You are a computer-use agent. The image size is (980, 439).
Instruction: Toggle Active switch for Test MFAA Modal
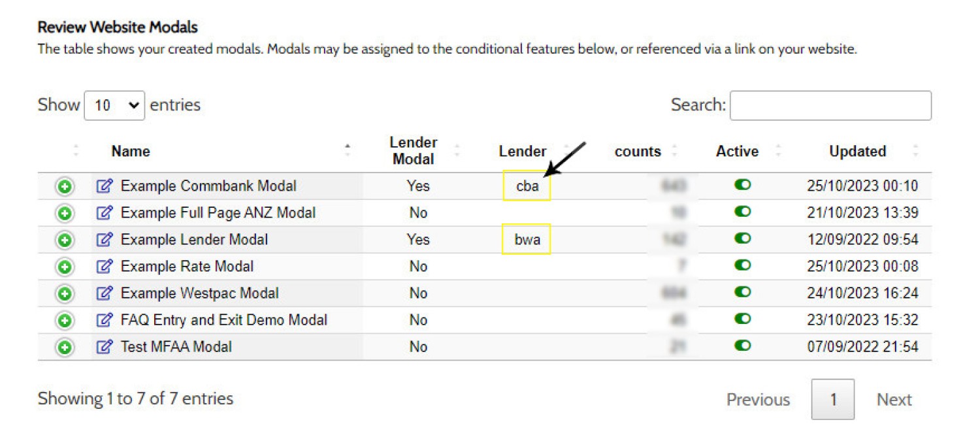click(x=742, y=346)
